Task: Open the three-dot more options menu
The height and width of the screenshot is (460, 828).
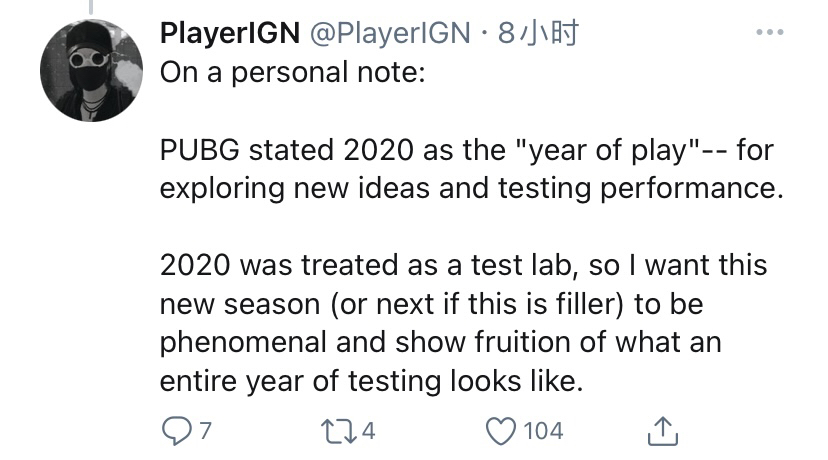Action: point(770,32)
